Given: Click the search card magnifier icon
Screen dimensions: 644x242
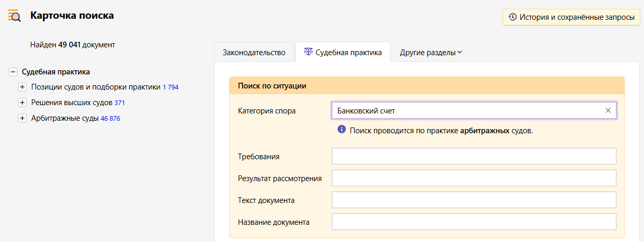Looking at the screenshot, I should click(x=15, y=16).
